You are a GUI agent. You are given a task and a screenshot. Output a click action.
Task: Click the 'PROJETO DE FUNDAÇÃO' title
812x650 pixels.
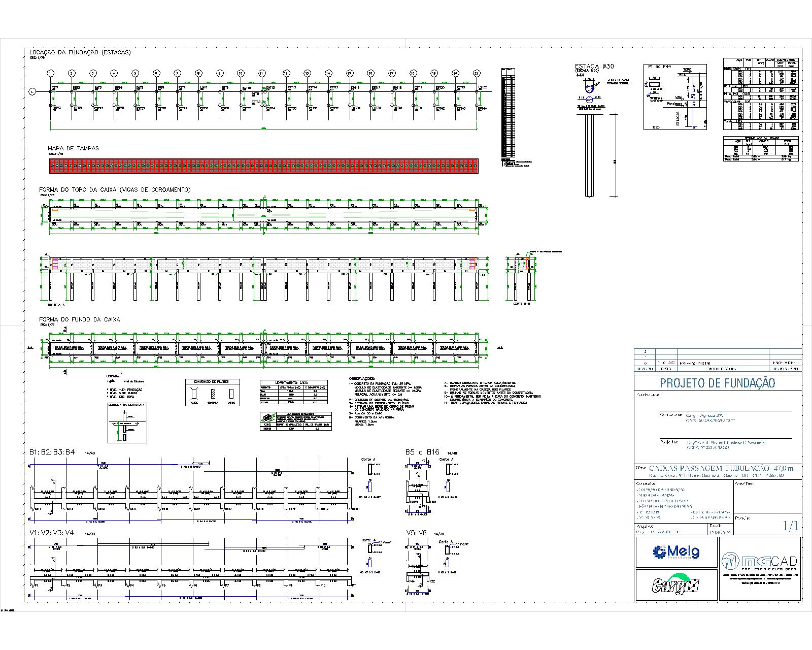pyautogui.click(x=718, y=383)
